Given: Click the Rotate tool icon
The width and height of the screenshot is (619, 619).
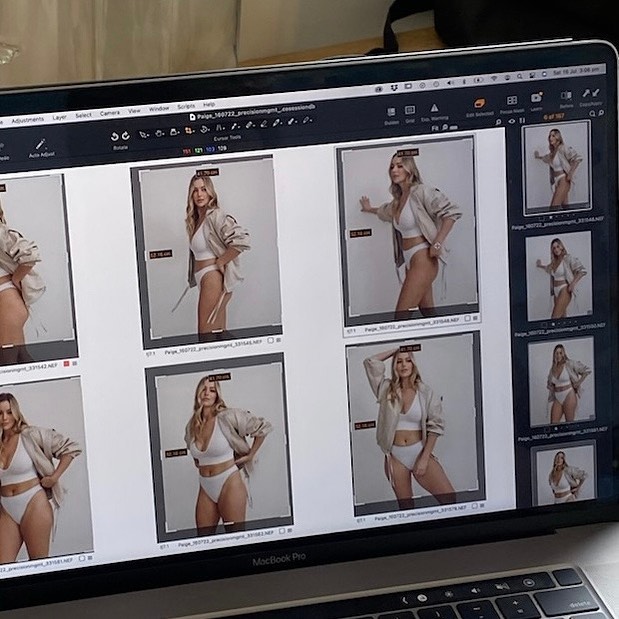Looking at the screenshot, I should point(121,136).
